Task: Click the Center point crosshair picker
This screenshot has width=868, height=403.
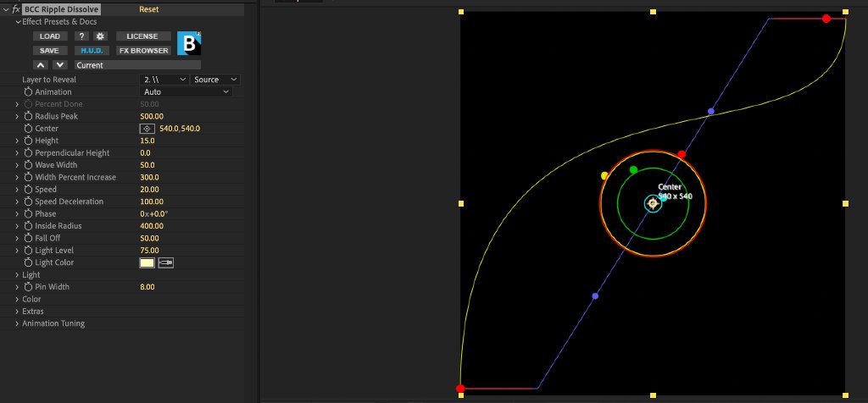Action: point(147,128)
